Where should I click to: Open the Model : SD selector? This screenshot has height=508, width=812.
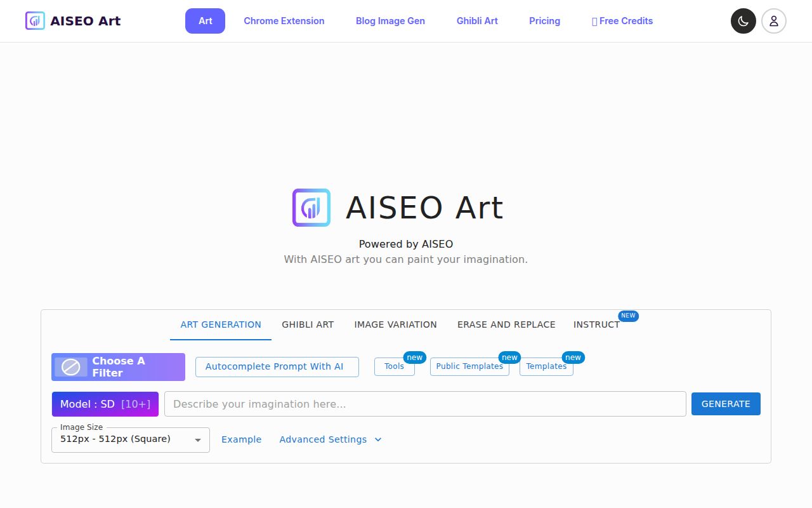point(105,404)
